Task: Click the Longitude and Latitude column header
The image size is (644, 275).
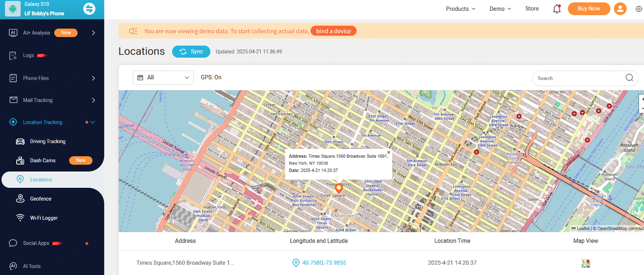Action: tap(319, 241)
